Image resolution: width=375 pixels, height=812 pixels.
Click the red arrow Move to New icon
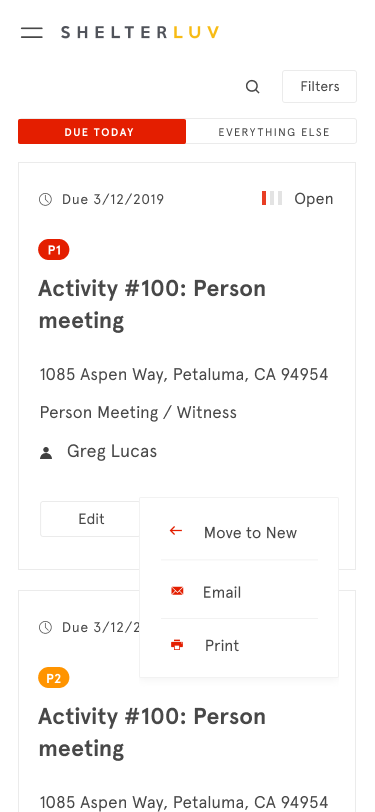[x=176, y=531]
